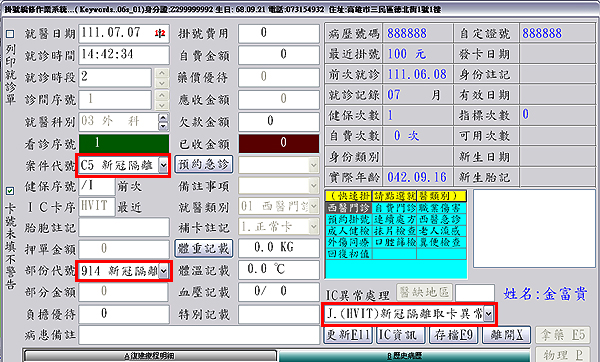Open the 案件代號 C5 新冠隔離 dropdown
The width and height of the screenshot is (600, 362).
164,166
